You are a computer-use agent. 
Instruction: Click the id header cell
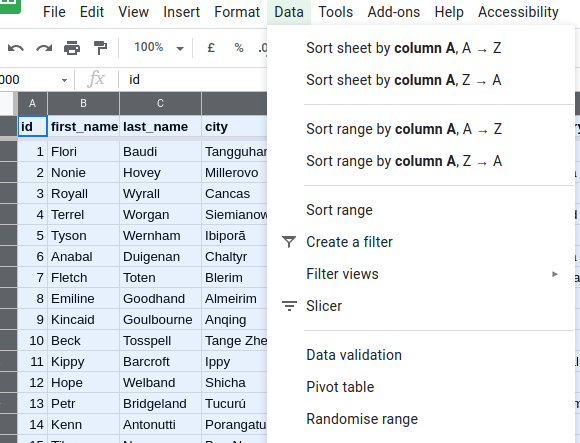[33, 126]
